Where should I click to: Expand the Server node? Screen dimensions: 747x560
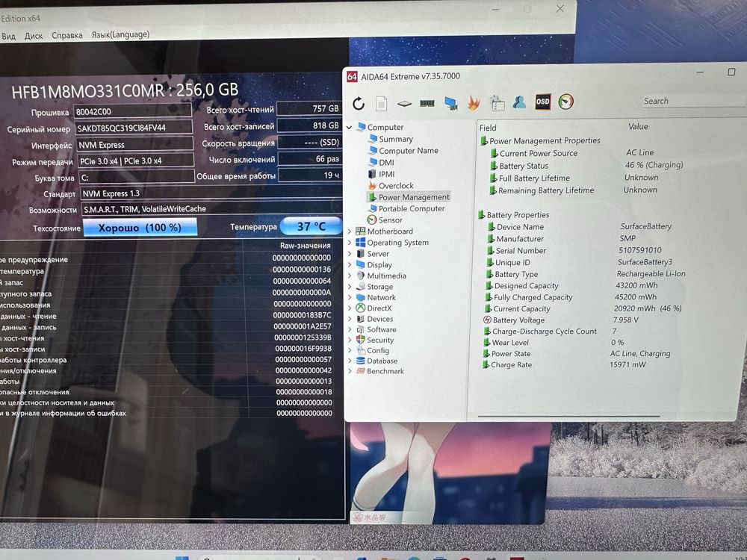pyautogui.click(x=349, y=254)
